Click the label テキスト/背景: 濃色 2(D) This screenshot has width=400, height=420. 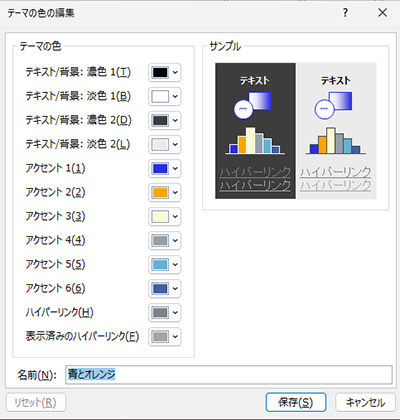(x=78, y=120)
